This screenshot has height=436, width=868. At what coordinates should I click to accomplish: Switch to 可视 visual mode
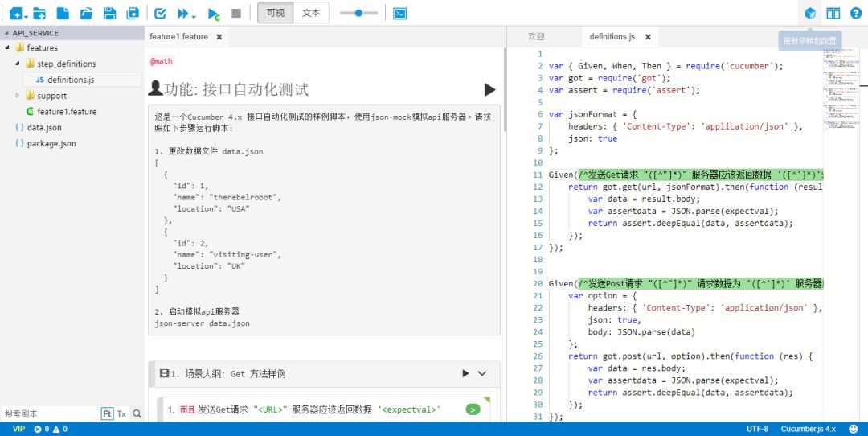[x=275, y=14]
